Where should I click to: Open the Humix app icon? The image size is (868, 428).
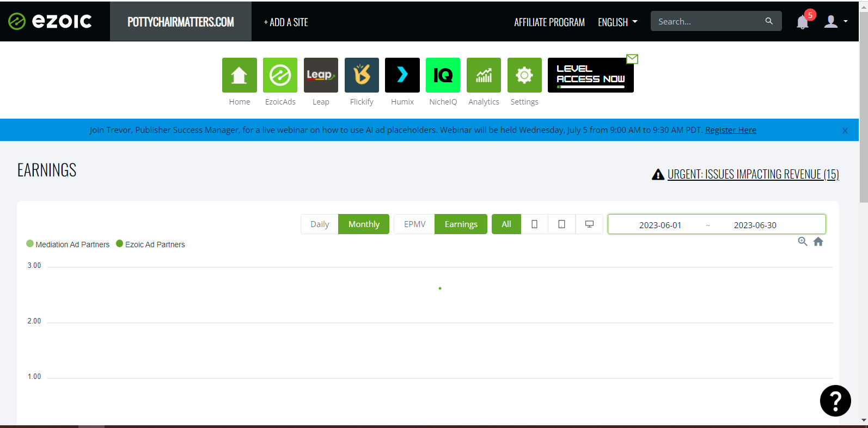402,75
